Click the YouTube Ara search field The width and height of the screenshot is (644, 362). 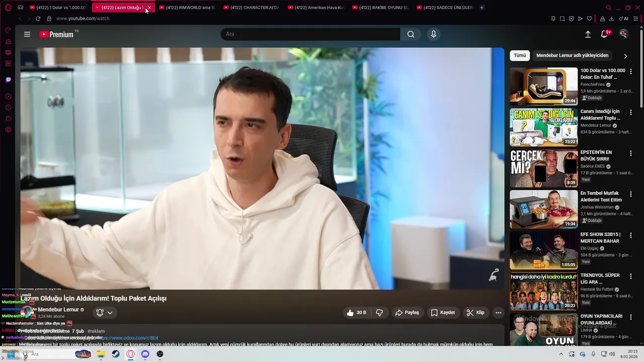tap(310, 34)
